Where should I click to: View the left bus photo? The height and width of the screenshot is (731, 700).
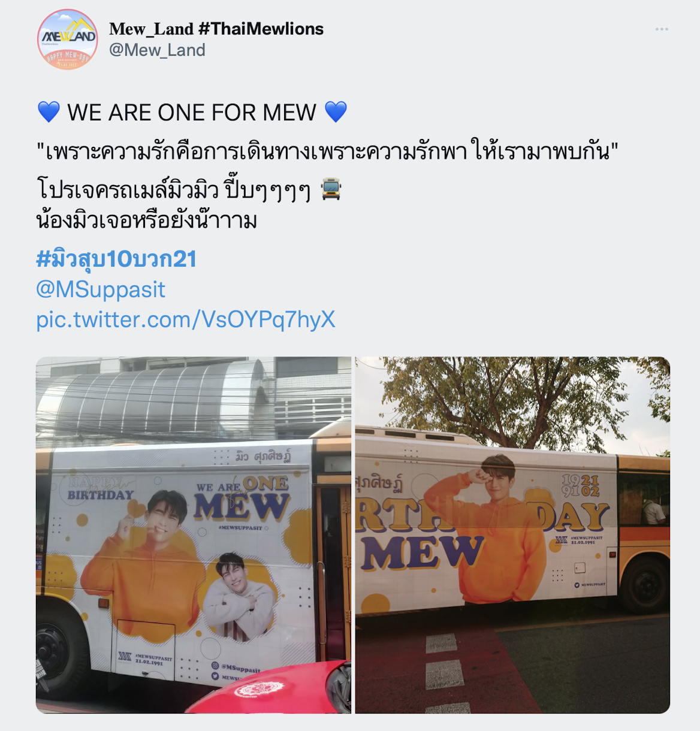pos(194,535)
